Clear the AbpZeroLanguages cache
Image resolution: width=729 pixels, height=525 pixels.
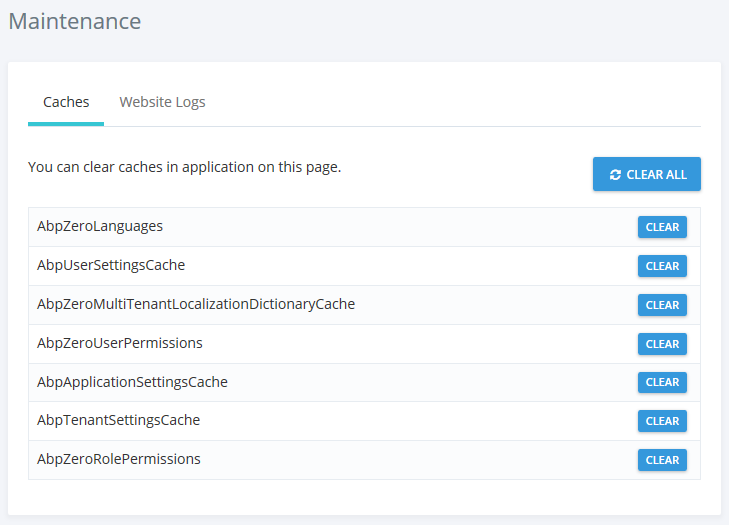[662, 227]
